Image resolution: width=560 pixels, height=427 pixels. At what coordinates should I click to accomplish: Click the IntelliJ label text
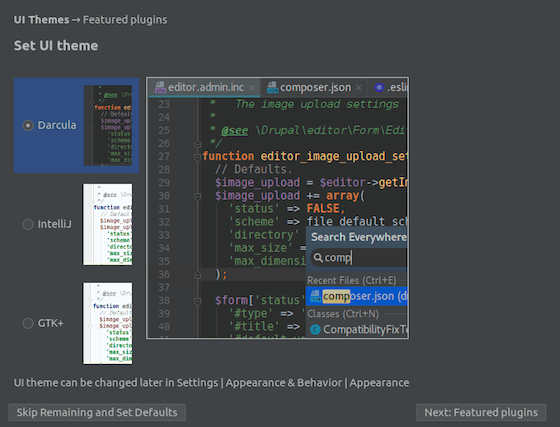pyautogui.click(x=55, y=224)
